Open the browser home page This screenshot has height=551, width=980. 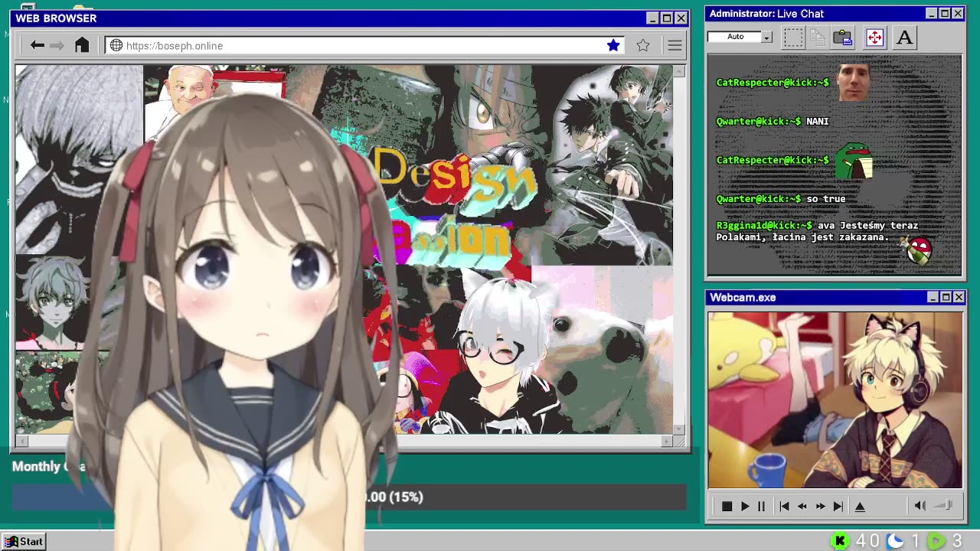pos(82,45)
